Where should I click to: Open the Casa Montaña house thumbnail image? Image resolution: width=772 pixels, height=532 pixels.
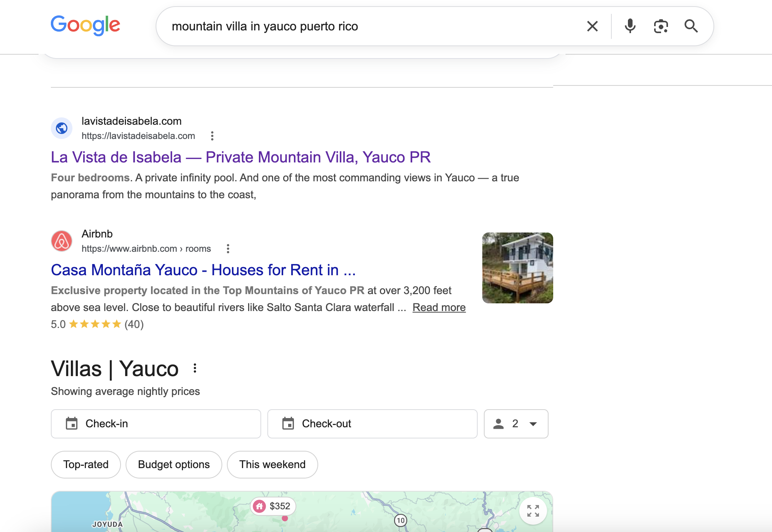pos(518,268)
